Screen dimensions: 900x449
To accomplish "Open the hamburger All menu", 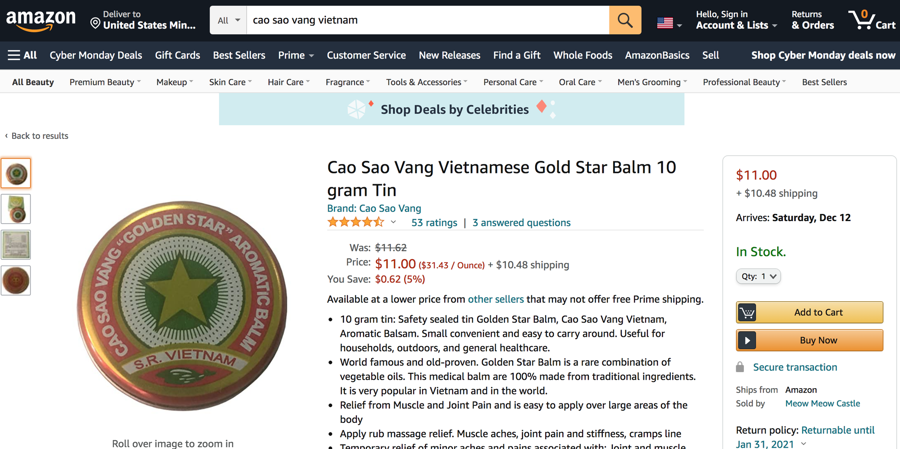I will tap(22, 56).
